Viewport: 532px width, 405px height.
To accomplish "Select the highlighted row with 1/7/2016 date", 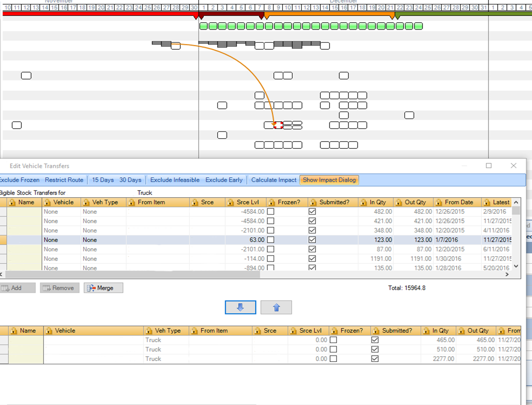I will click(x=256, y=240).
